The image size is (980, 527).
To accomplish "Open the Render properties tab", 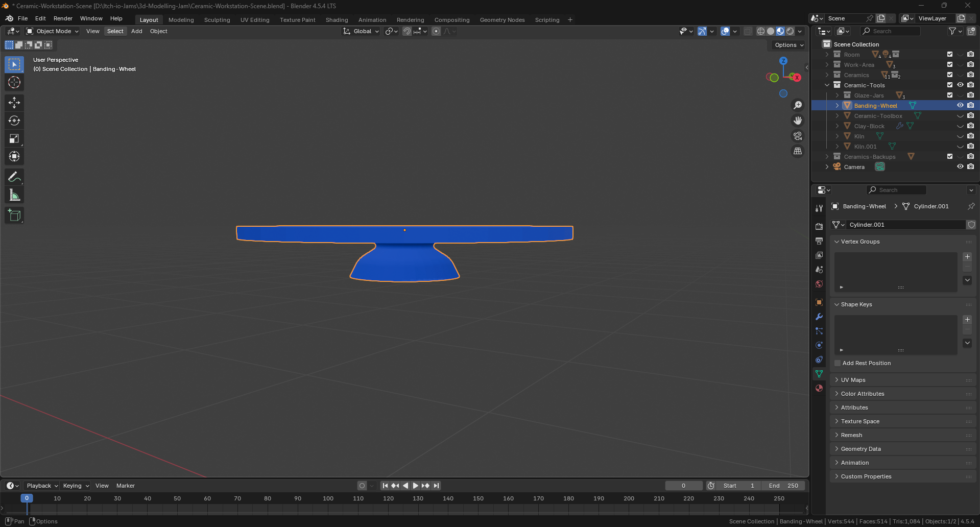I will pos(819,226).
